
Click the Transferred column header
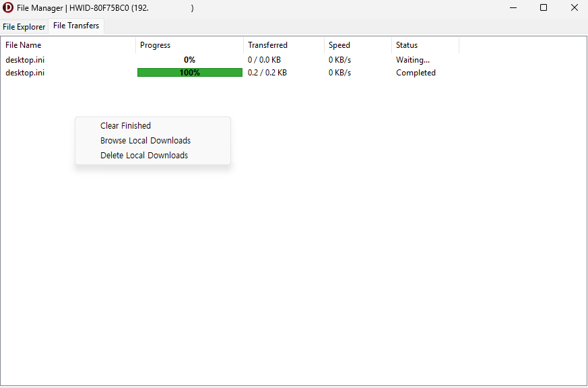tap(284, 45)
